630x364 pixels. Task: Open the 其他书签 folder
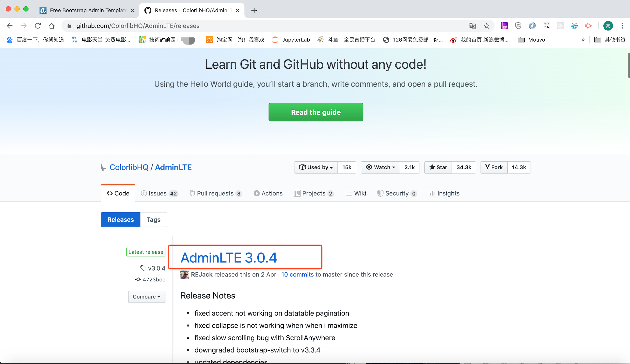pyautogui.click(x=610, y=40)
